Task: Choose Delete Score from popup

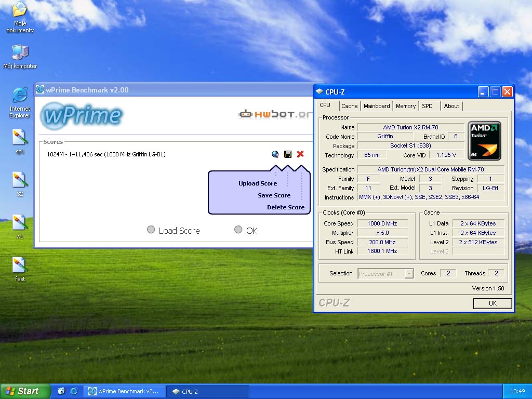Action: pyautogui.click(x=286, y=207)
